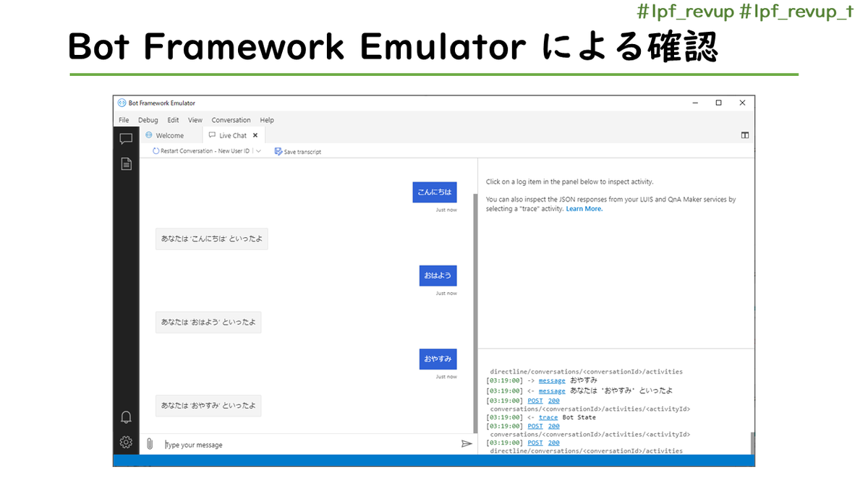The image size is (868, 488).
Task: Open the trace link for Bot State
Action: pyautogui.click(x=548, y=417)
